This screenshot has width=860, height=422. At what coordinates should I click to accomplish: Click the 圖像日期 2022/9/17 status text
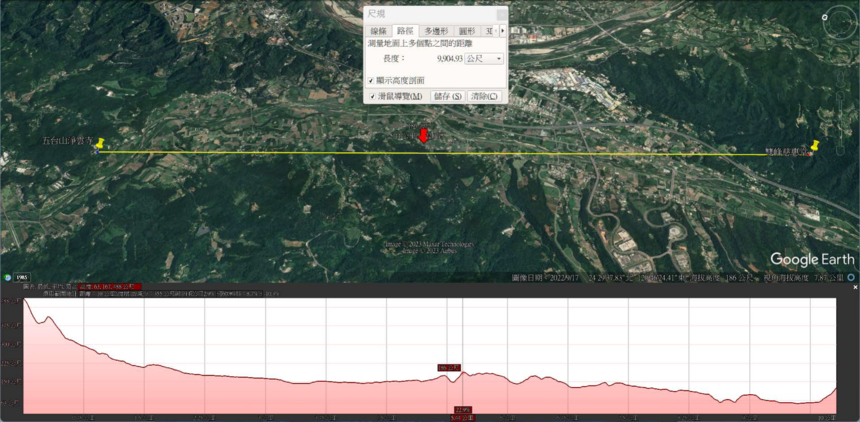click(x=546, y=278)
